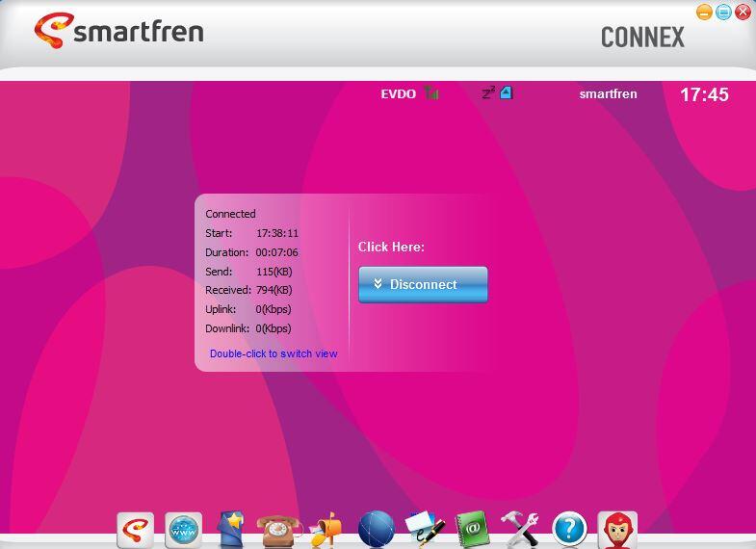This screenshot has width=756, height=549.
Task: Click the red mascot character icon
Action: tap(617, 529)
